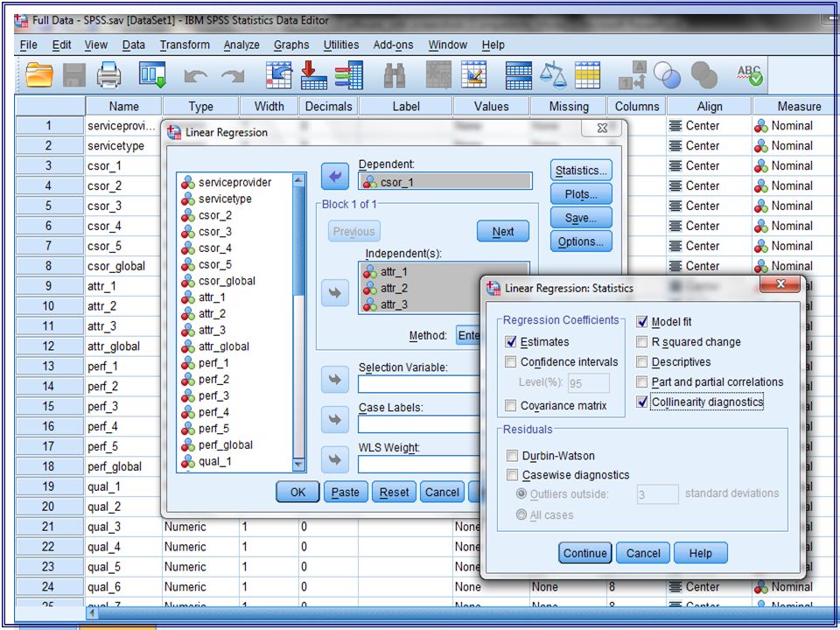Select attr_2 in Independent(s) list
This screenshot has width=840, height=630.
(394, 288)
